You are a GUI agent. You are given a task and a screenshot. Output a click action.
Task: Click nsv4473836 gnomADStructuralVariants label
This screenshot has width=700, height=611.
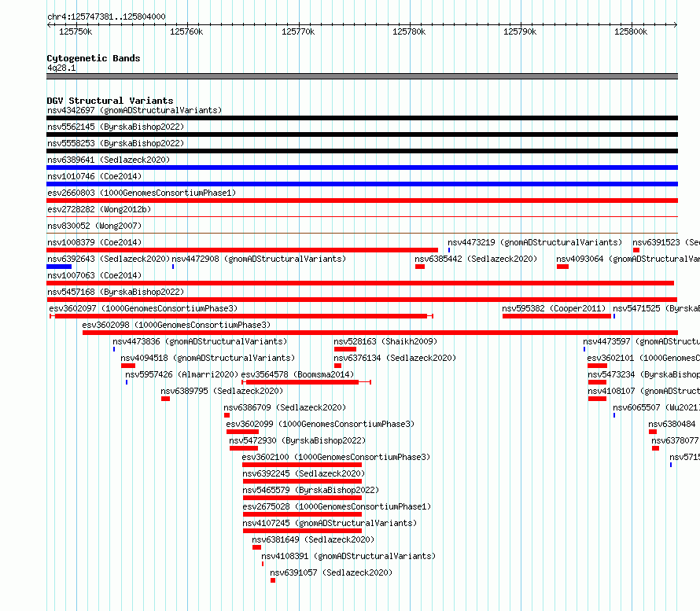[x=200, y=341]
